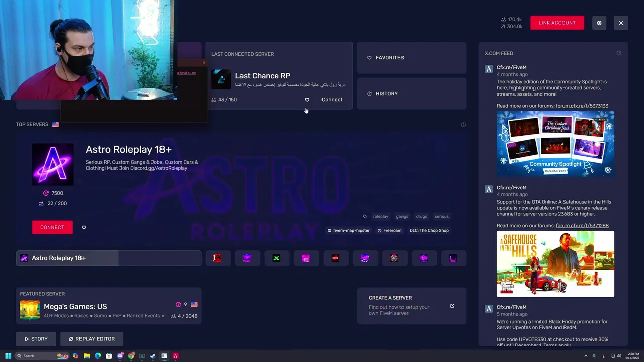Click the clock icon next to HISTORY
This screenshot has width=644, height=362.
coord(369,94)
